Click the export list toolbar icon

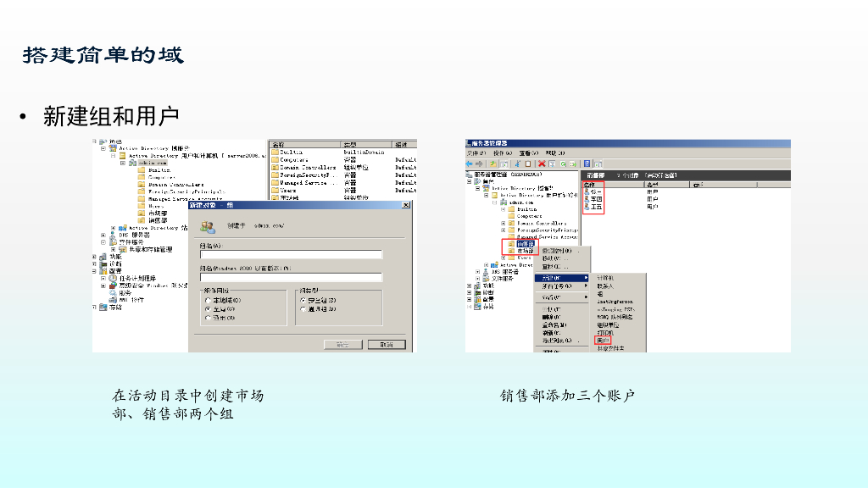pos(573,164)
